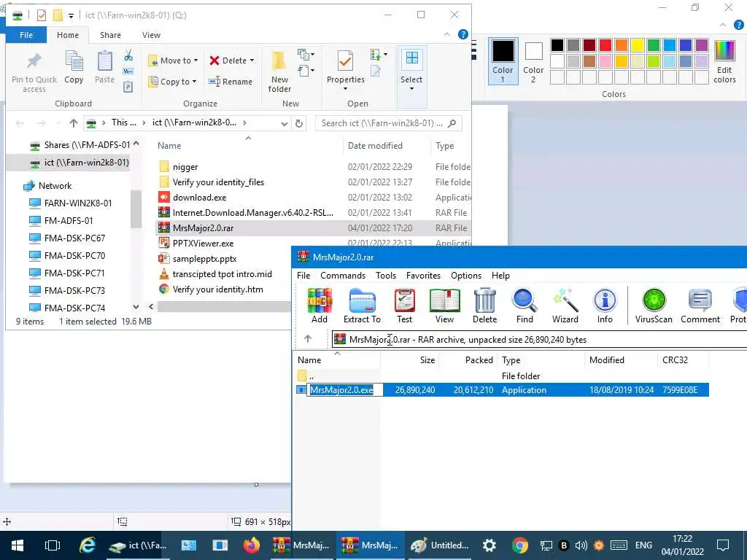Open Task View on the taskbar
Viewport: 747px width, 560px height.
click(x=53, y=545)
